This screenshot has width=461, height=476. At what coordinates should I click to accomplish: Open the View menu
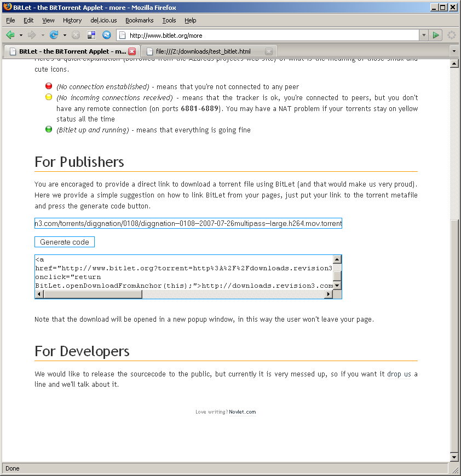pos(48,20)
